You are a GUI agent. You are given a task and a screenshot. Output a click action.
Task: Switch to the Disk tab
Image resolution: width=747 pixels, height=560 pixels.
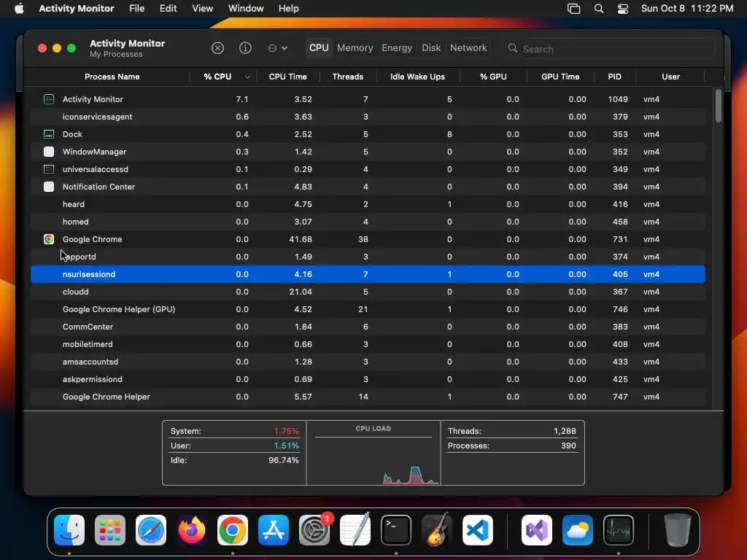tap(431, 48)
